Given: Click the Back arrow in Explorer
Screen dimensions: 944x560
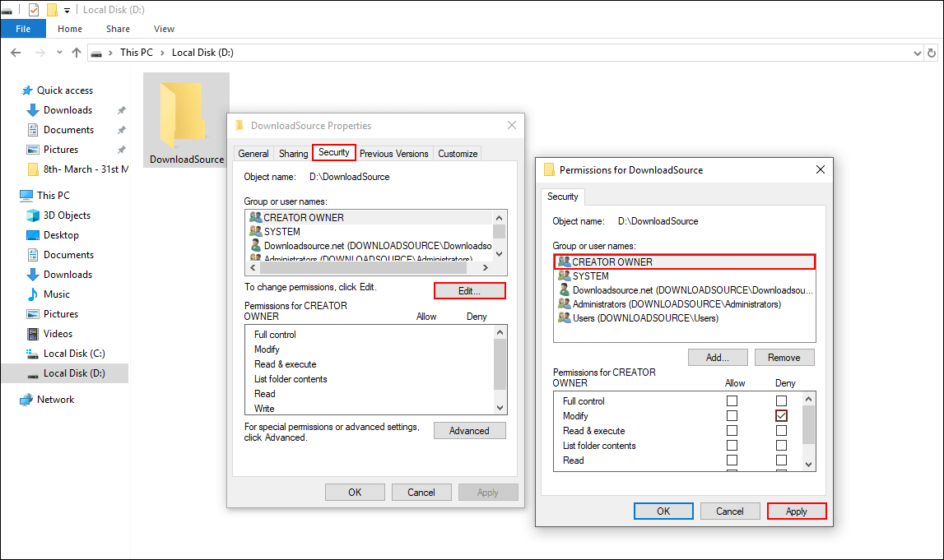Looking at the screenshot, I should 16,53.
